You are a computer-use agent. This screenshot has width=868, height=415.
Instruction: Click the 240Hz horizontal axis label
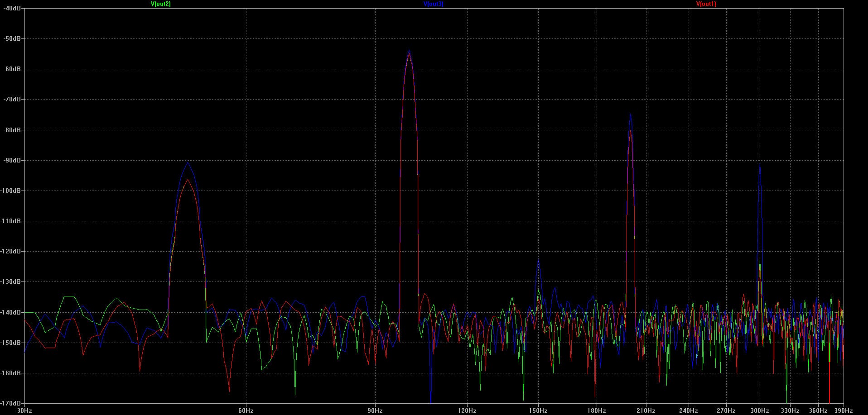[x=689, y=410]
